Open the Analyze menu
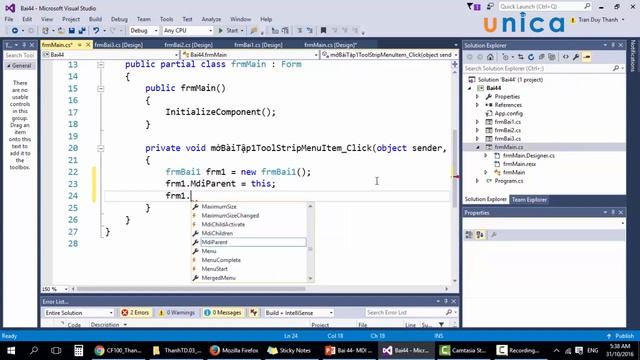 (211, 19)
